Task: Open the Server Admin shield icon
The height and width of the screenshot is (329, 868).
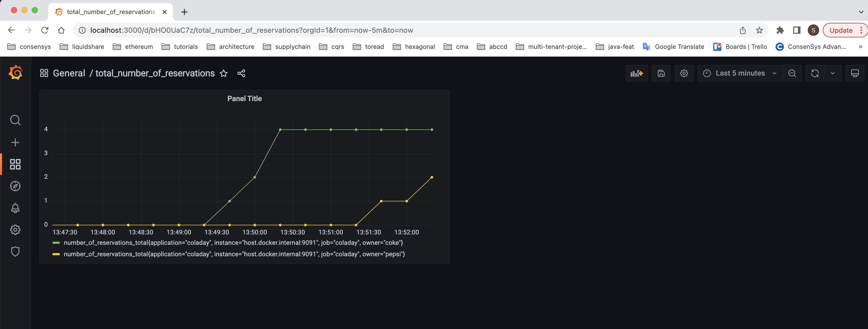Action: 15,252
